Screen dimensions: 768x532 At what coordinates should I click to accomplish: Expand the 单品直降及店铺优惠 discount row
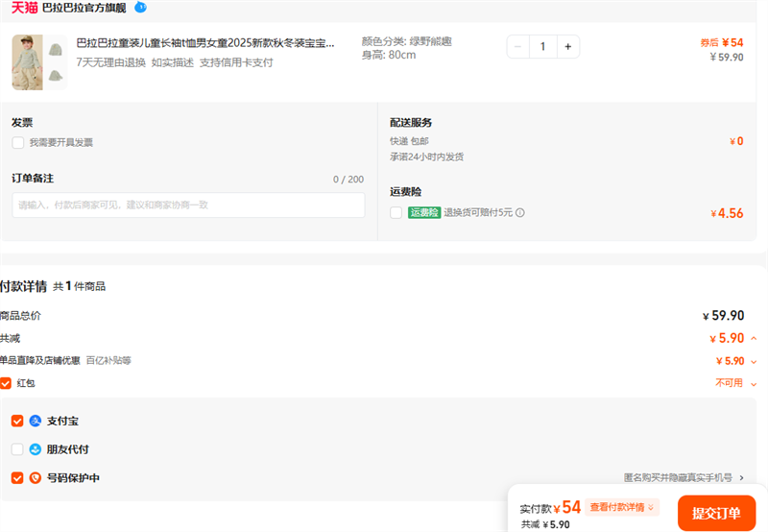754,361
